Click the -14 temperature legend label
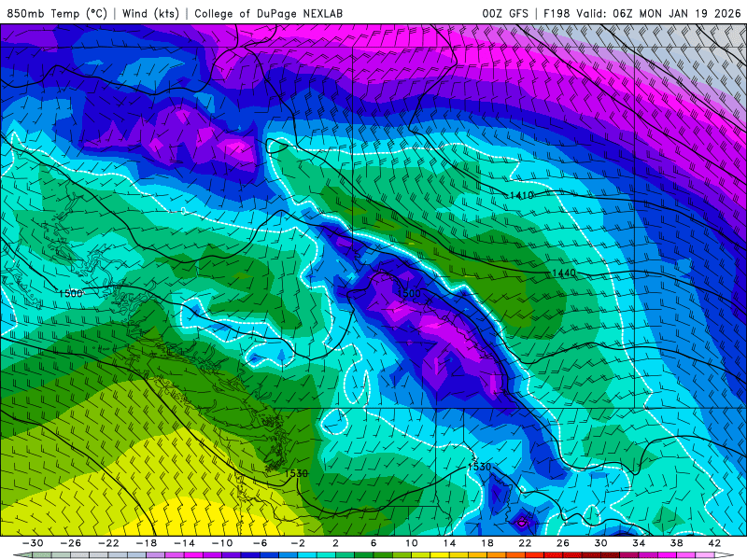The image size is (747, 560). coord(184,543)
